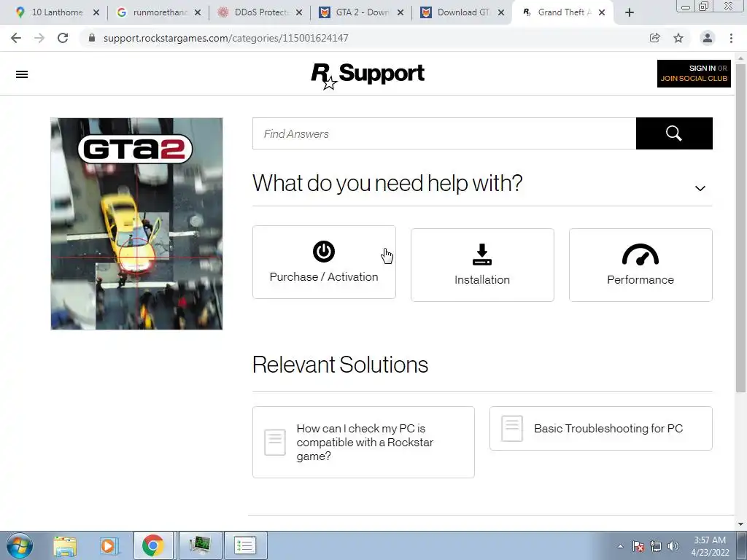Open the Windows Start menu orb

tap(20, 545)
